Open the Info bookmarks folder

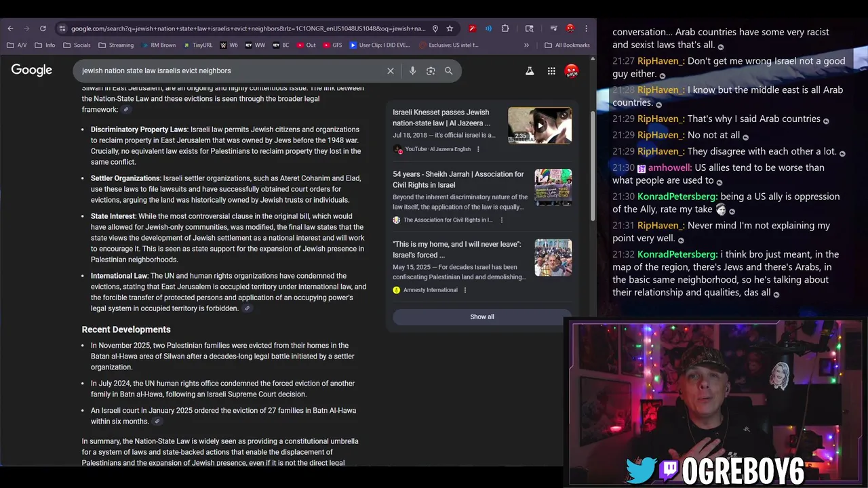point(45,45)
